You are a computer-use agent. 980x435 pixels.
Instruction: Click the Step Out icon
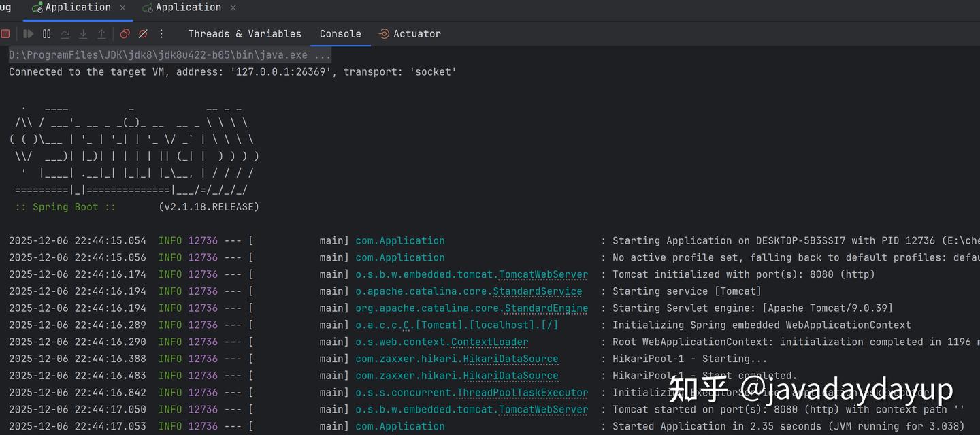(x=101, y=33)
